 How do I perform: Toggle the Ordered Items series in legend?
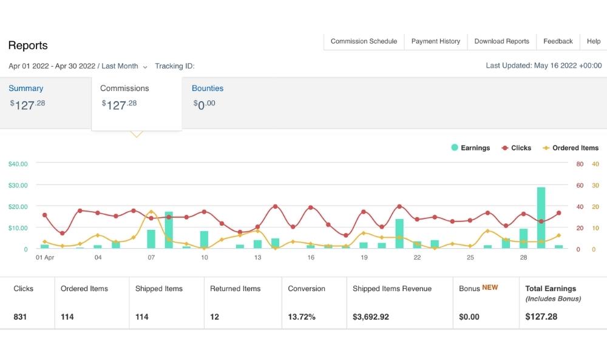571,148
